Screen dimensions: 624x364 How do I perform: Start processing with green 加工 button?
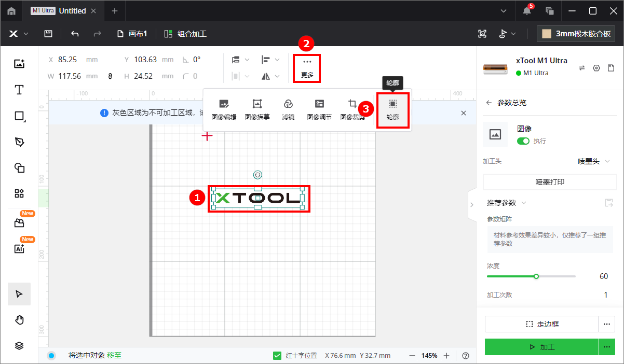(x=541, y=347)
